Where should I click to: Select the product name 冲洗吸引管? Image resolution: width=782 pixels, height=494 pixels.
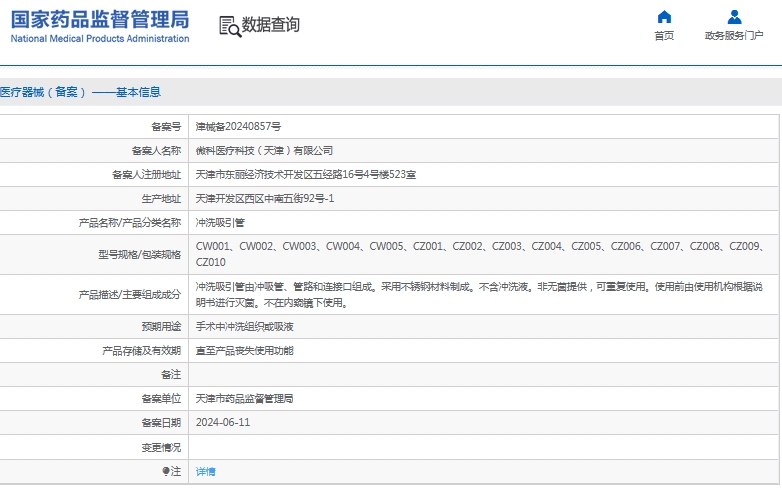pos(220,223)
